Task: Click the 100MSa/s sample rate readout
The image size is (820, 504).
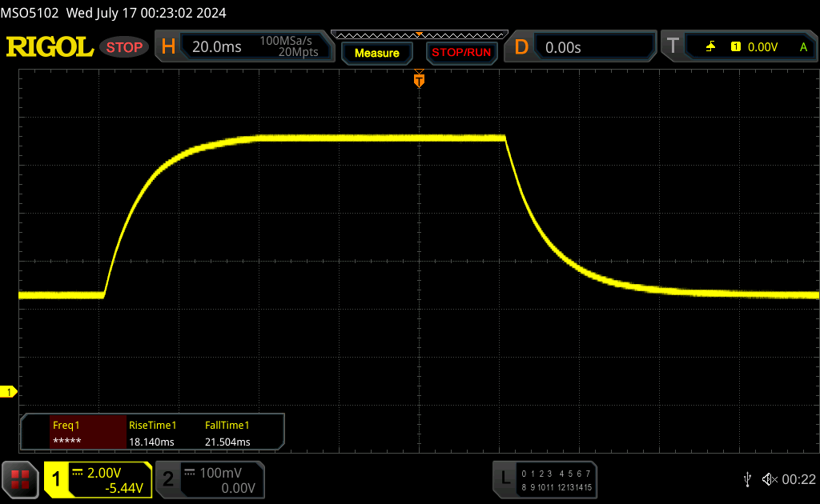Action: (x=286, y=41)
